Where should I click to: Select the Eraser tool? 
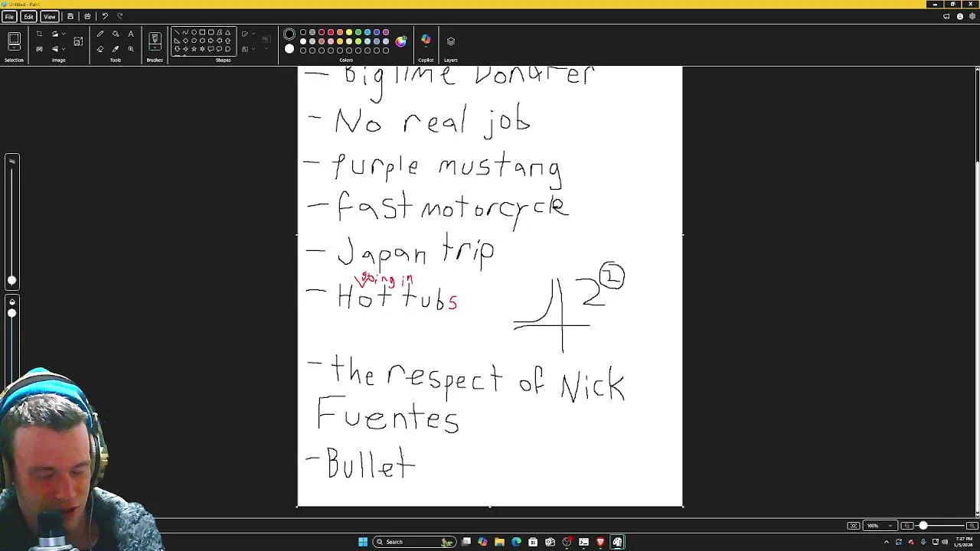pos(100,49)
